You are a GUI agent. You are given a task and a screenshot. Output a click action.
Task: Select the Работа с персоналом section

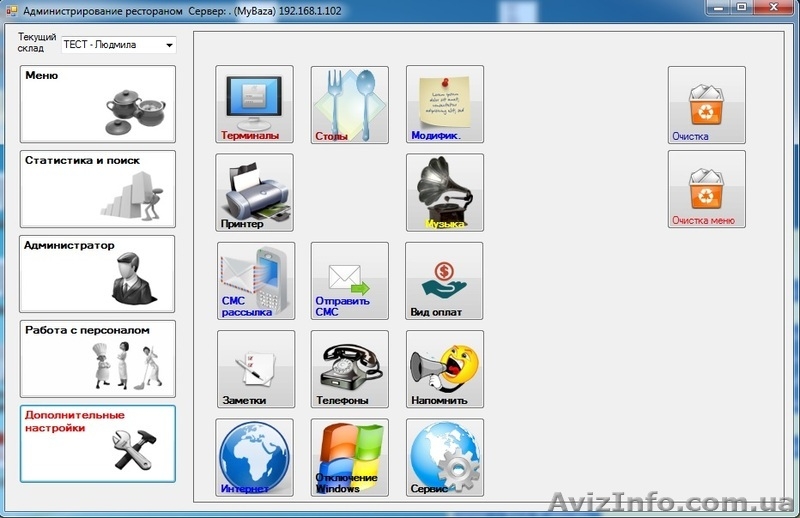[x=98, y=358]
